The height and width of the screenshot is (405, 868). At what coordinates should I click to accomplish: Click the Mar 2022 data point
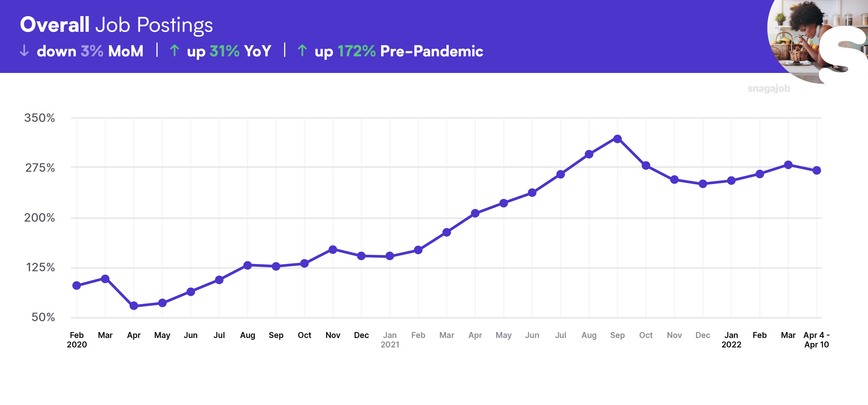(788, 165)
